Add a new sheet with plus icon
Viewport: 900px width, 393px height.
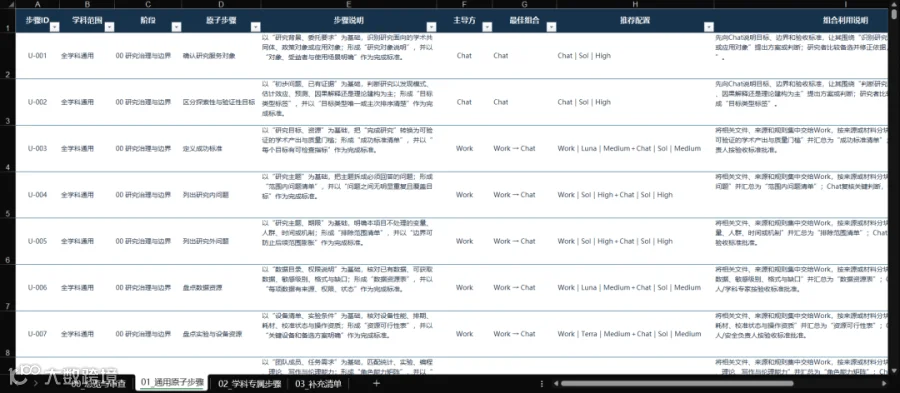pos(377,383)
